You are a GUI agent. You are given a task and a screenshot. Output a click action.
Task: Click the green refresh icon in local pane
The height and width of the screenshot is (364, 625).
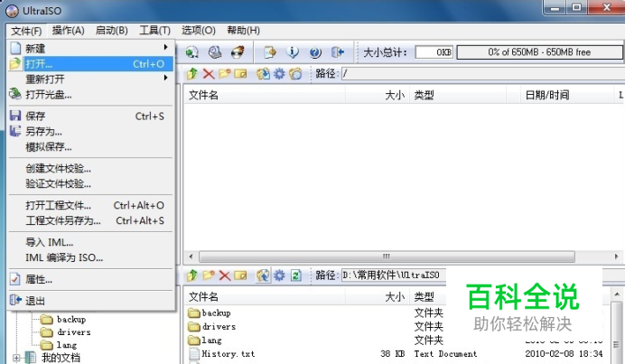pyautogui.click(x=295, y=275)
